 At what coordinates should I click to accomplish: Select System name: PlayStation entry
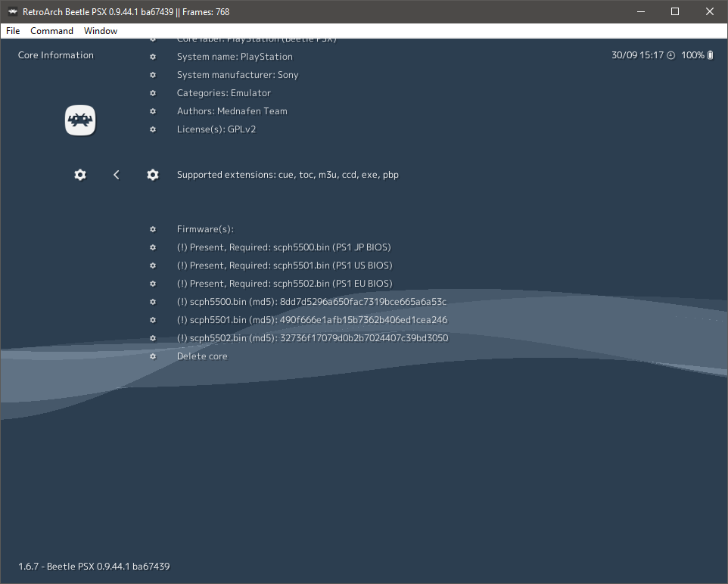point(235,57)
